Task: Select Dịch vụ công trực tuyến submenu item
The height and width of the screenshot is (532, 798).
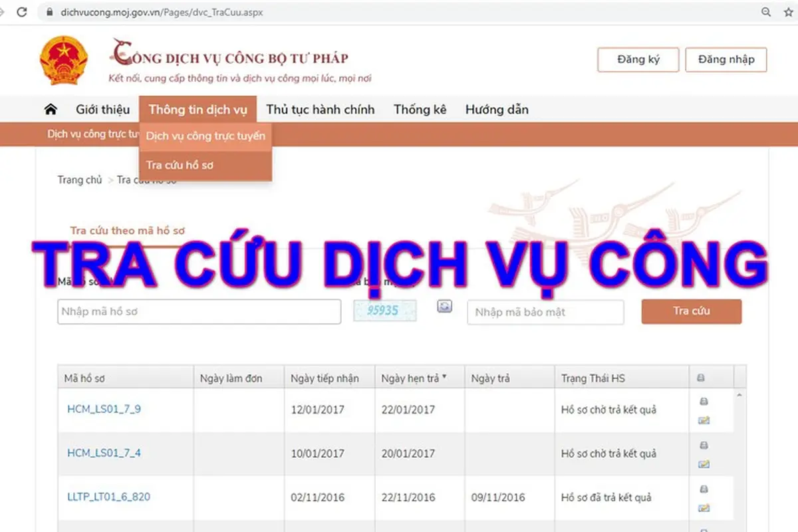Action: coord(205,136)
